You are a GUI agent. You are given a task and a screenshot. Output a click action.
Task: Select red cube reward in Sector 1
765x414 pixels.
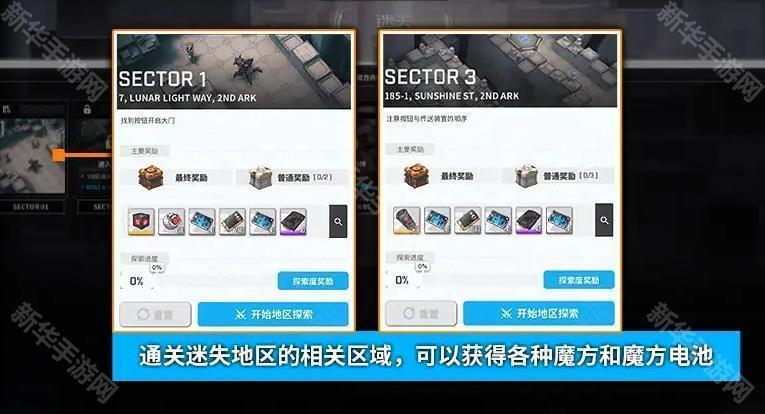click(141, 221)
